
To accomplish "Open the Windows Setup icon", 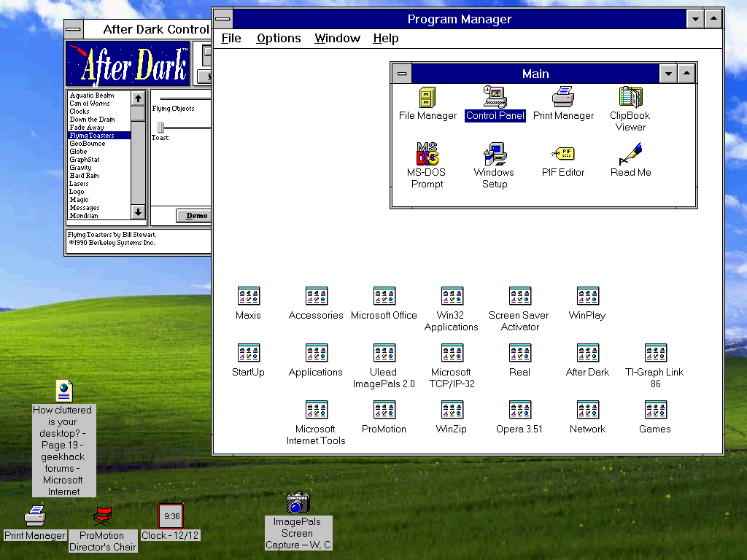I will (x=494, y=154).
